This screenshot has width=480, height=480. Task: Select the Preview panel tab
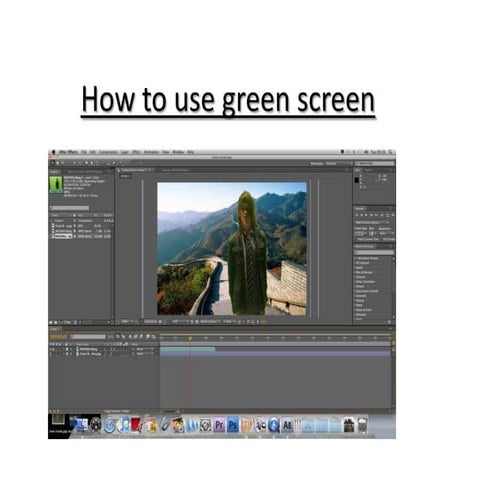click(x=359, y=208)
